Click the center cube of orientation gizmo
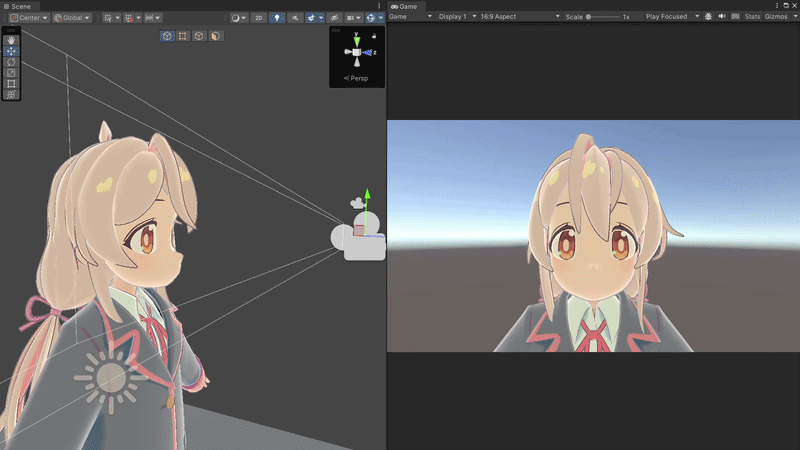This screenshot has width=800, height=450. click(x=357, y=52)
